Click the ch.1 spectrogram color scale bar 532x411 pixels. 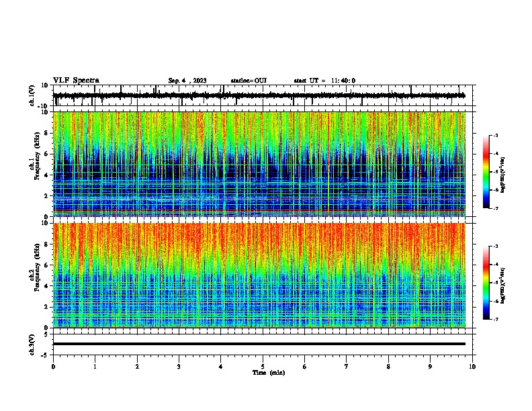click(486, 172)
